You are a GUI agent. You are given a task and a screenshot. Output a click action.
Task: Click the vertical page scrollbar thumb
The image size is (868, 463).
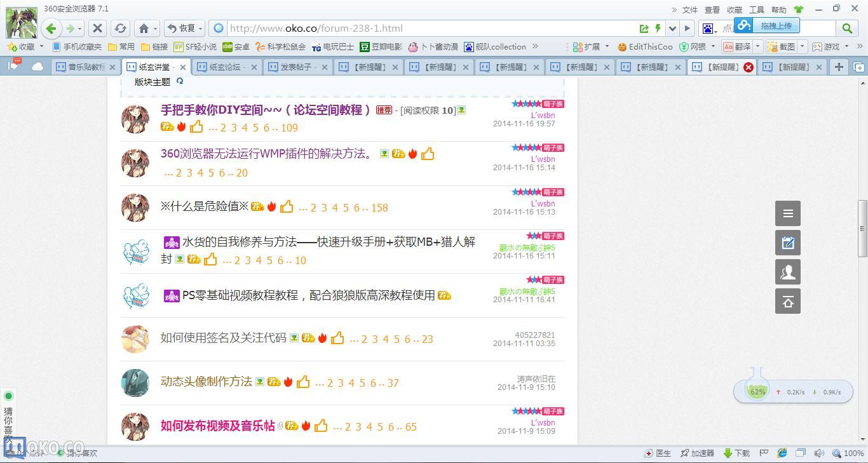862,229
